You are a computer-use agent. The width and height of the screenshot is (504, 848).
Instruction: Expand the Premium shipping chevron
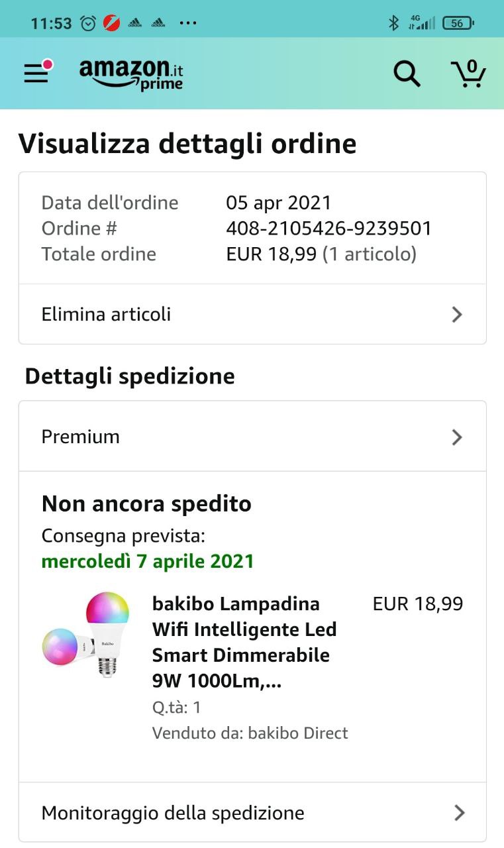tap(456, 437)
